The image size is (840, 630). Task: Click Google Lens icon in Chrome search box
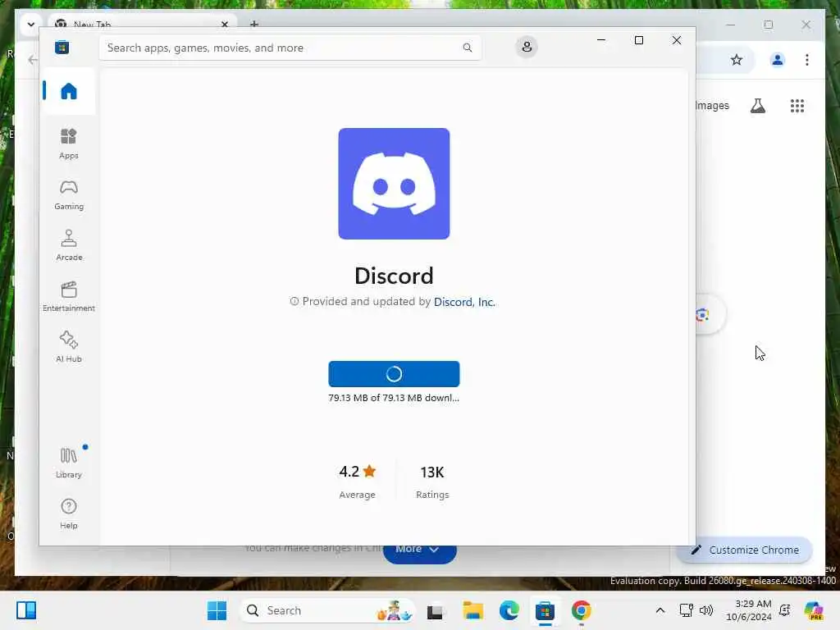[x=702, y=315]
